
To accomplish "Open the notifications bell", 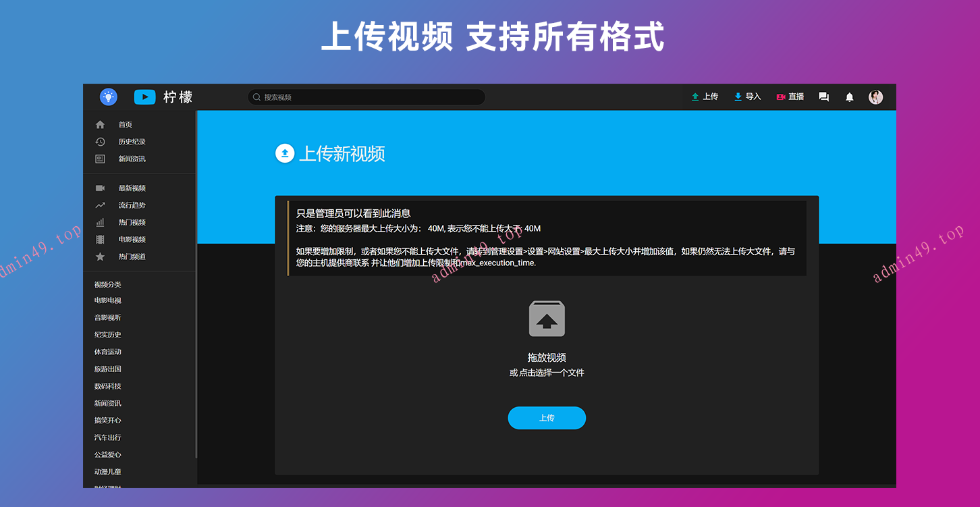I will coord(849,97).
